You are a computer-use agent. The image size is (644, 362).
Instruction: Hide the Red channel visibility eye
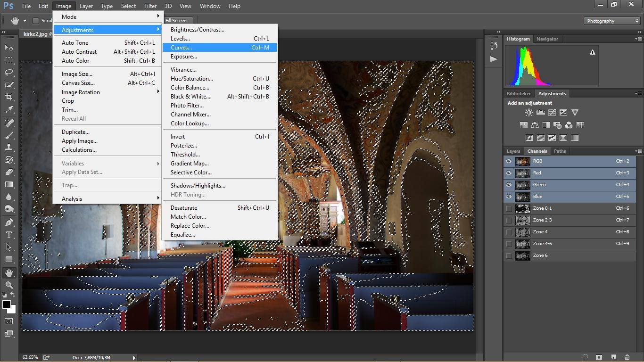[x=509, y=173]
